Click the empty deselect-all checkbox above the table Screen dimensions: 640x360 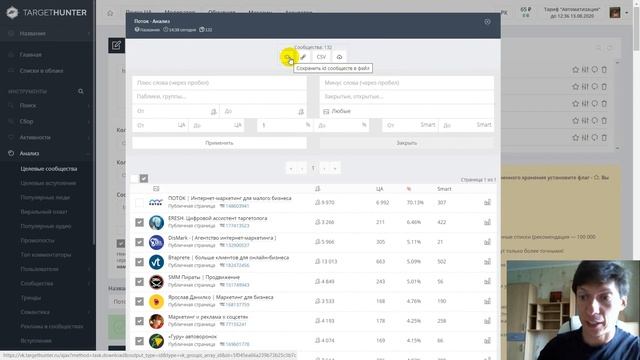[134, 178]
